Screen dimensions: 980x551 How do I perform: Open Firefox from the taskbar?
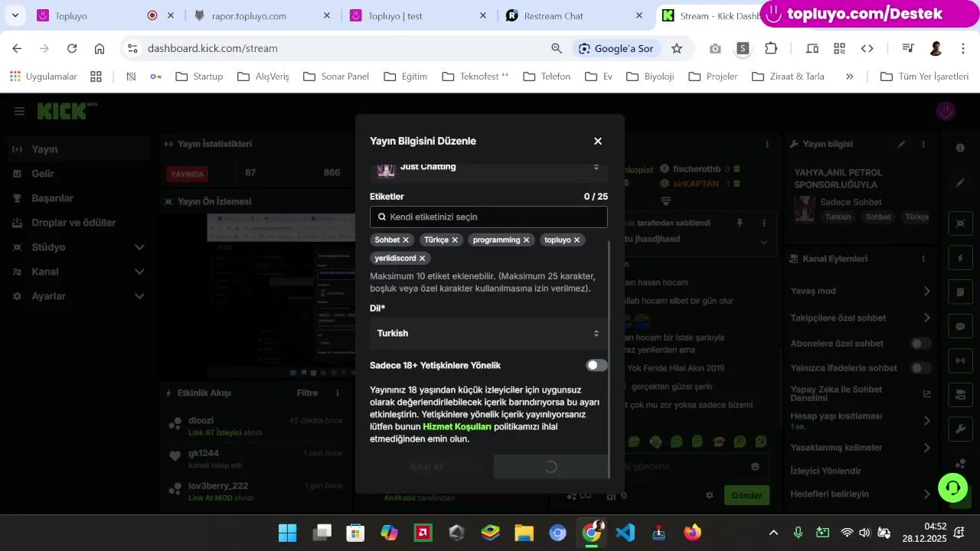click(x=693, y=533)
